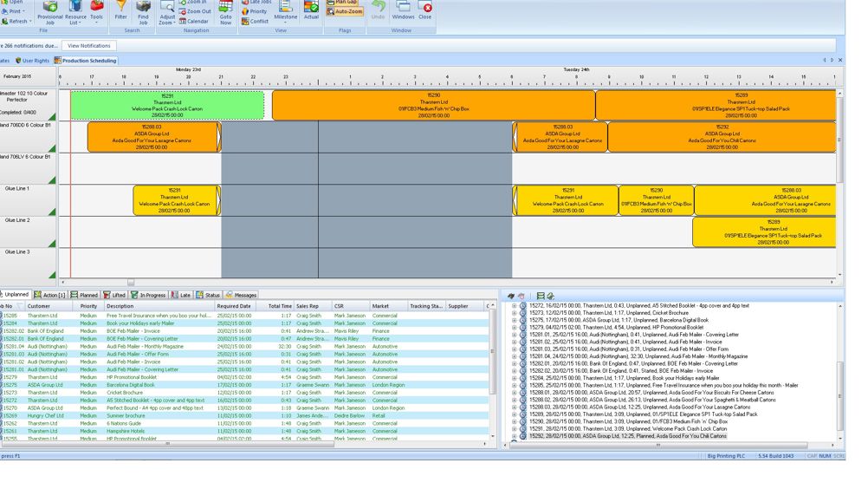Click the View Notifications button
The width and height of the screenshot is (868, 489).
pos(88,46)
